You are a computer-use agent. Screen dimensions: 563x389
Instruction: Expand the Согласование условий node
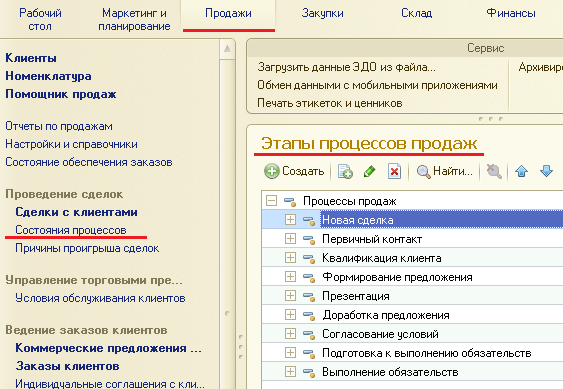coord(290,334)
